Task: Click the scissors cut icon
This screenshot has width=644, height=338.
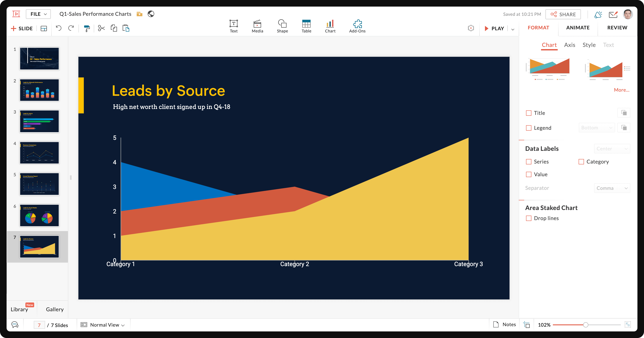Action: tap(101, 28)
